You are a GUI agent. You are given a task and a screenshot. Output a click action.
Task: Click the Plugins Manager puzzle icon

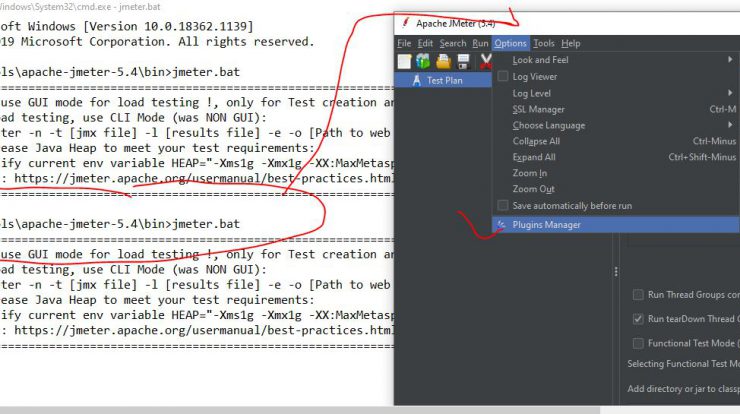pos(502,225)
